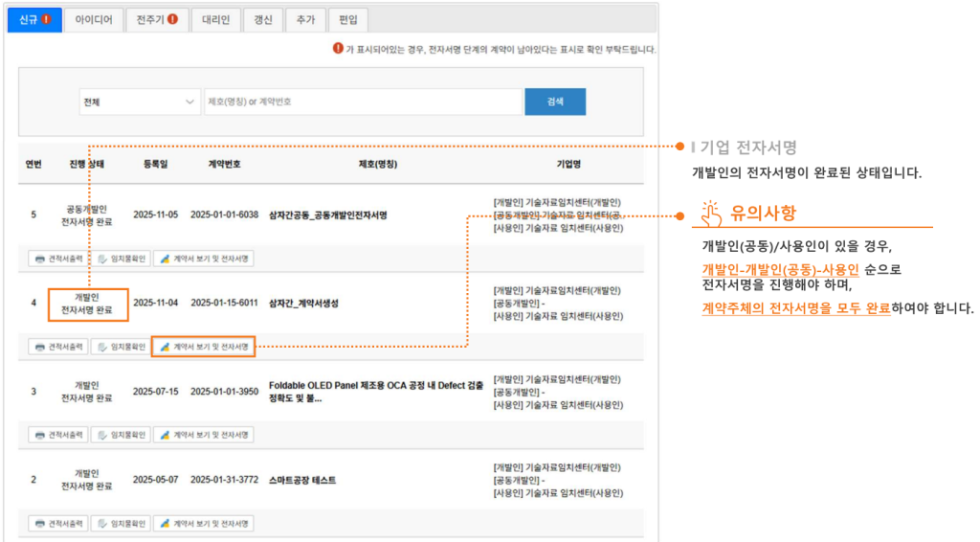The height and width of the screenshot is (542, 980).
Task: Click signature pen icon in row 3 전자서명 button
Action: pyautogui.click(x=165, y=435)
